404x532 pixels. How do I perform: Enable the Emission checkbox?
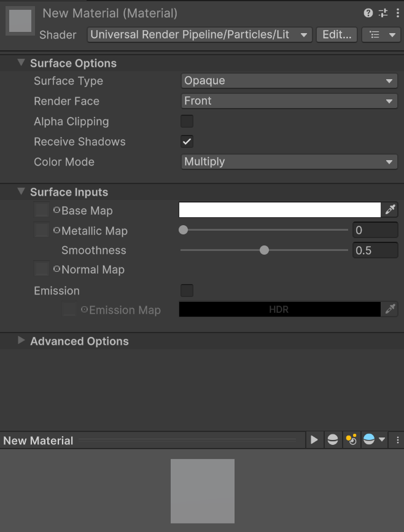187,290
